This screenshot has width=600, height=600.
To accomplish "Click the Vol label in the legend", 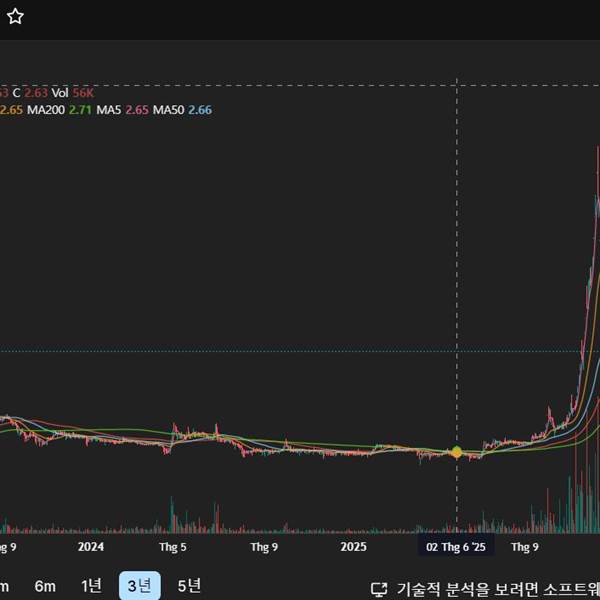I will [60, 93].
